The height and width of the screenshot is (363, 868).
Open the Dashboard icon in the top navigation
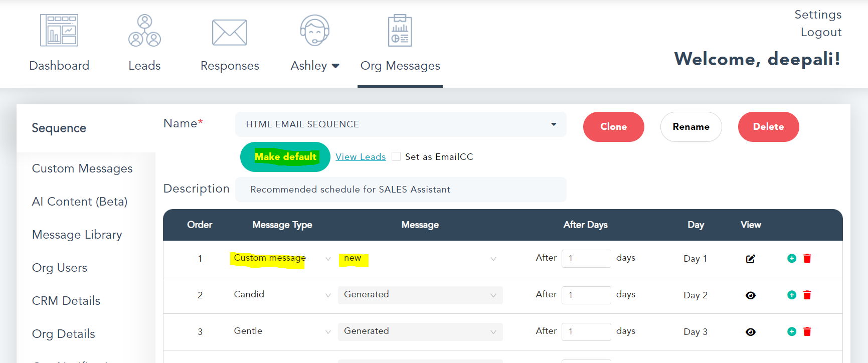point(59,31)
